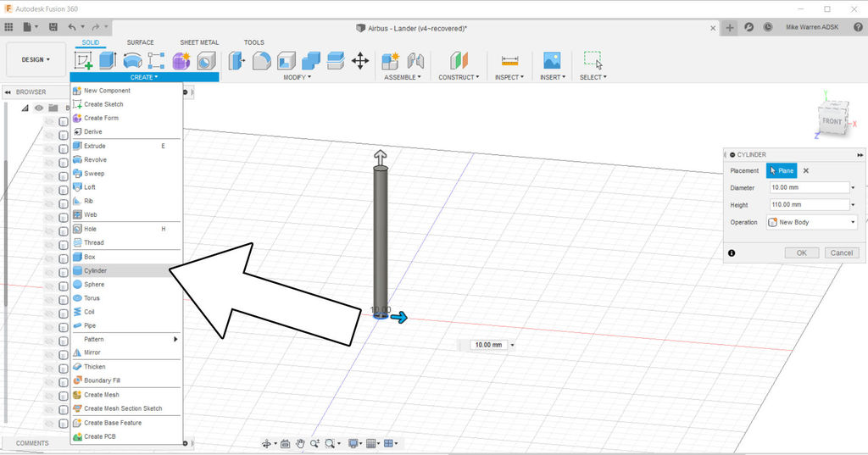Expand the INSERT dropdown menu

[x=553, y=77]
